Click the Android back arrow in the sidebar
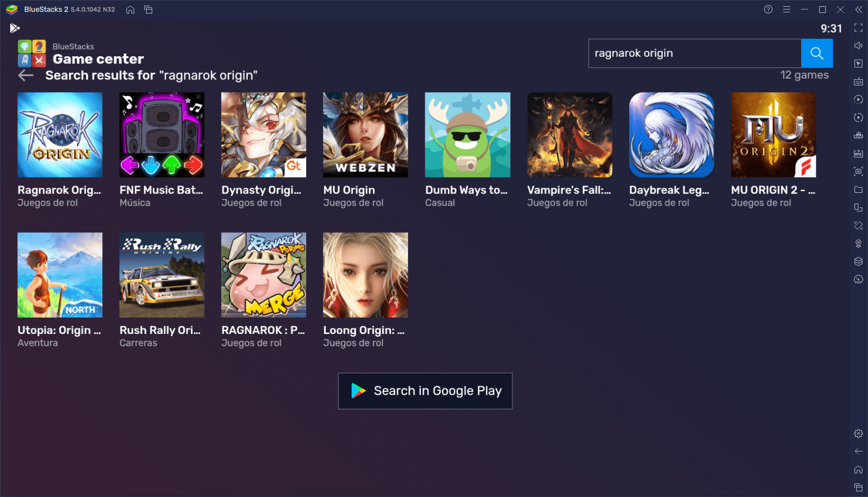 pyautogui.click(x=858, y=451)
